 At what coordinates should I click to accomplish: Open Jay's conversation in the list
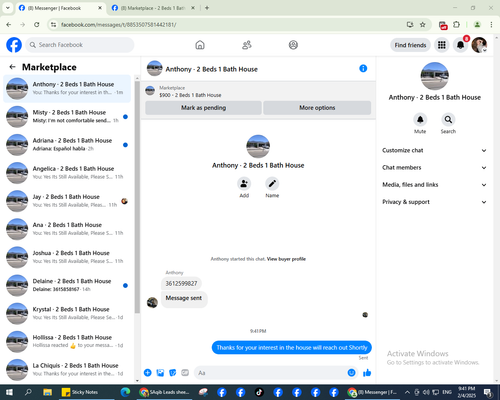click(x=67, y=201)
